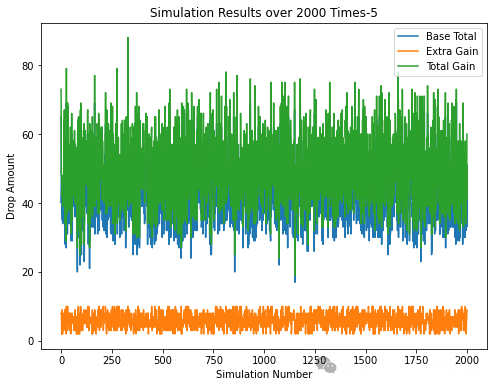Click the WeChat watermark icon
This screenshot has width=494, height=387.
coord(326,365)
